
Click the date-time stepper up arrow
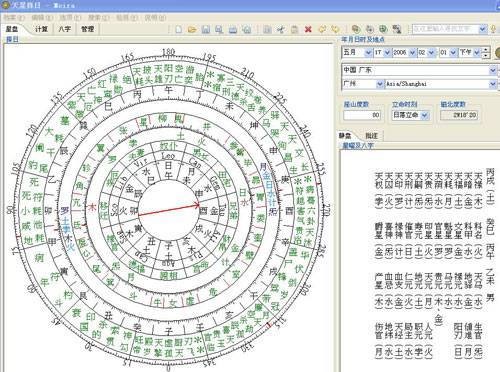pyautogui.click(x=486, y=50)
